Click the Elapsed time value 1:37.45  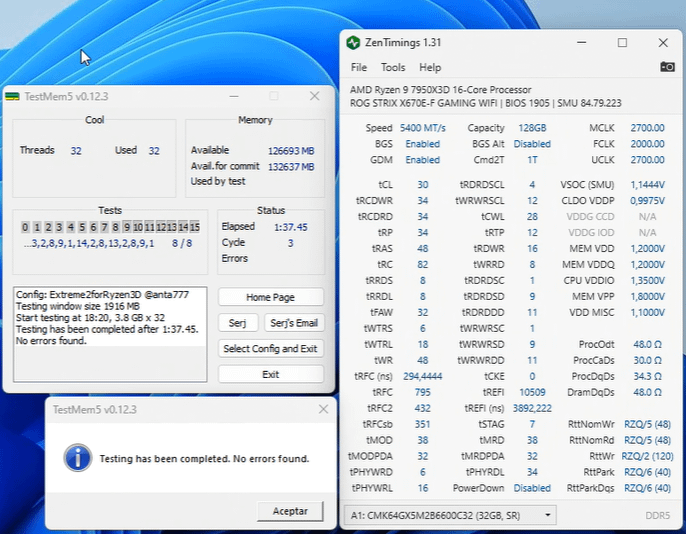(290, 227)
